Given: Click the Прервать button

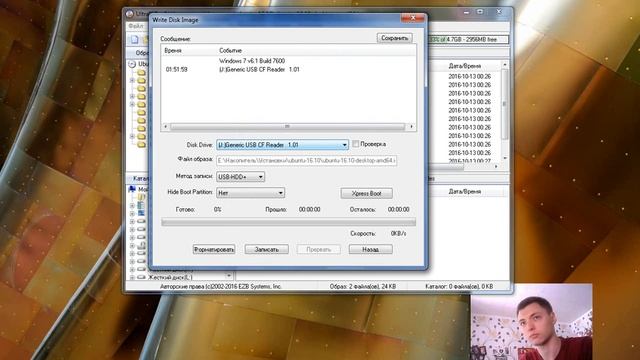Looking at the screenshot, I should [318, 249].
